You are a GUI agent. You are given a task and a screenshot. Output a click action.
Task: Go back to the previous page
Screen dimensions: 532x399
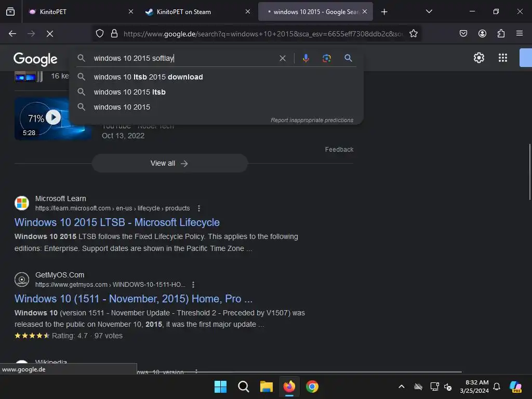pyautogui.click(x=12, y=34)
